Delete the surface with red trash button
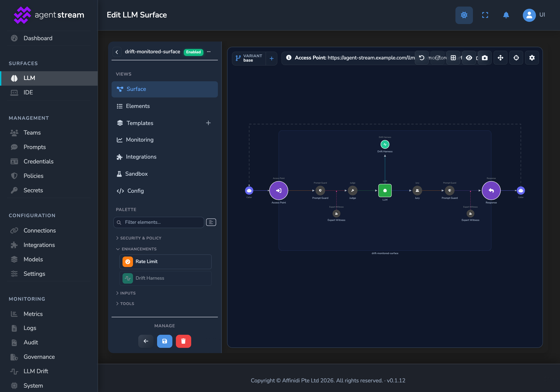The image size is (560, 392). pyautogui.click(x=183, y=341)
